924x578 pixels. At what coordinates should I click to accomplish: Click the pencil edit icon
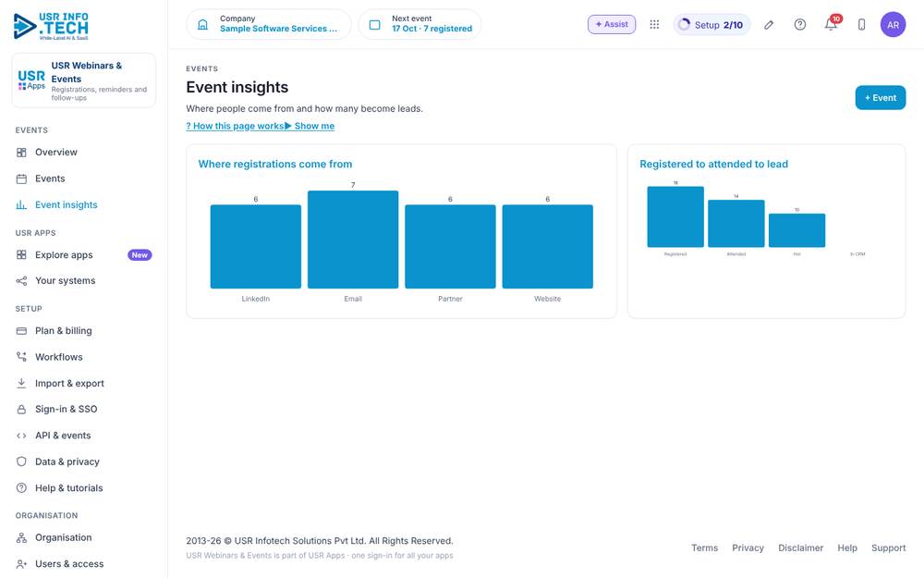pos(769,24)
